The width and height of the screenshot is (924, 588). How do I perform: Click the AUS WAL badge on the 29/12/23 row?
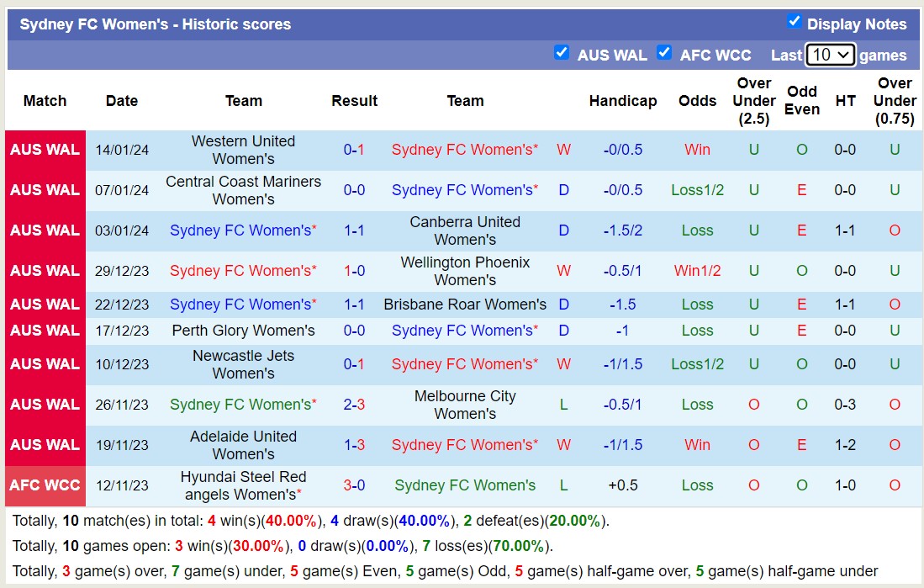(x=45, y=271)
